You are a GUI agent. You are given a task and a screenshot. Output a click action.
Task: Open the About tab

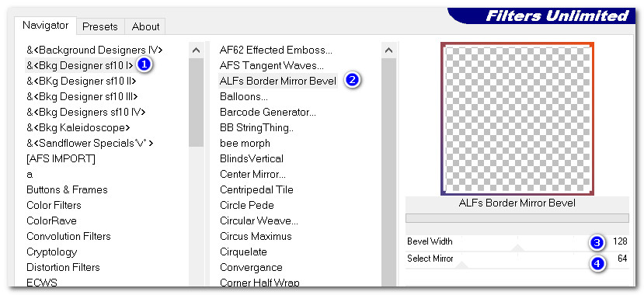[145, 26]
